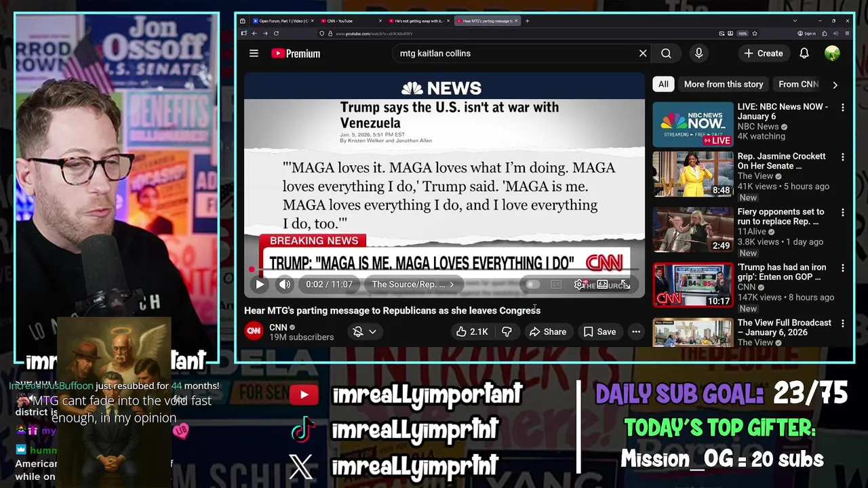This screenshot has width=868, height=488.
Task: Click the Create button
Action: point(763,54)
